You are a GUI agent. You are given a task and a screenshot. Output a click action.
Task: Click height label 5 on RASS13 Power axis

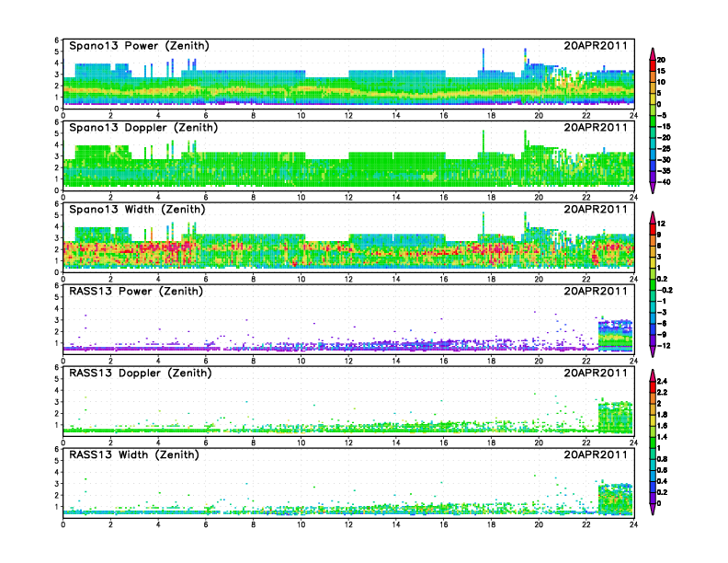tap(57, 297)
